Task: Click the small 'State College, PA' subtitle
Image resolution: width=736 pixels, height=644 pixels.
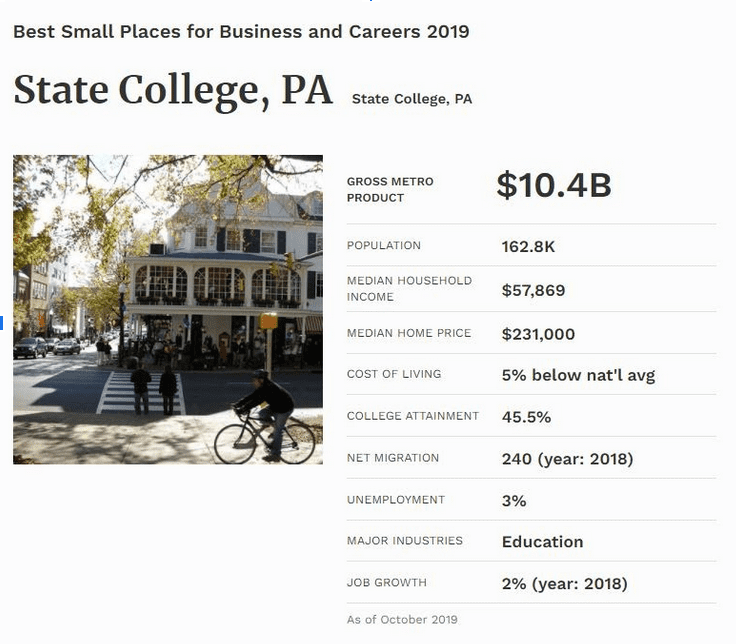Action: [412, 99]
